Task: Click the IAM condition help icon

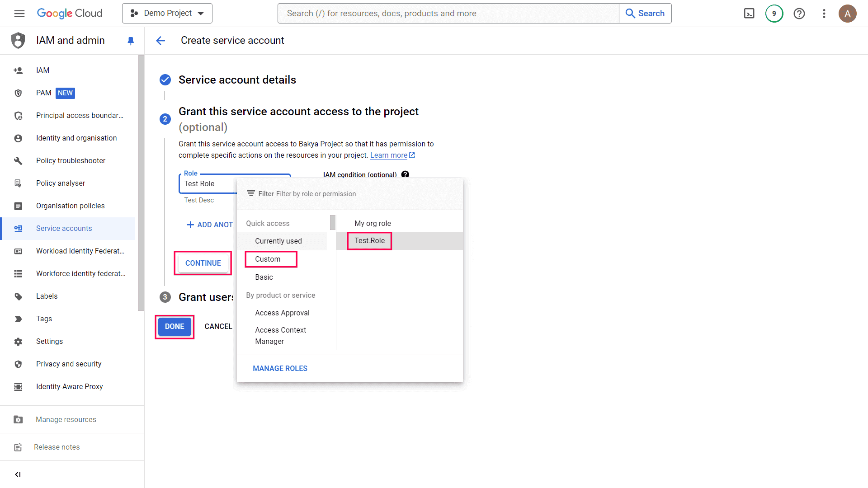Action: (x=405, y=174)
